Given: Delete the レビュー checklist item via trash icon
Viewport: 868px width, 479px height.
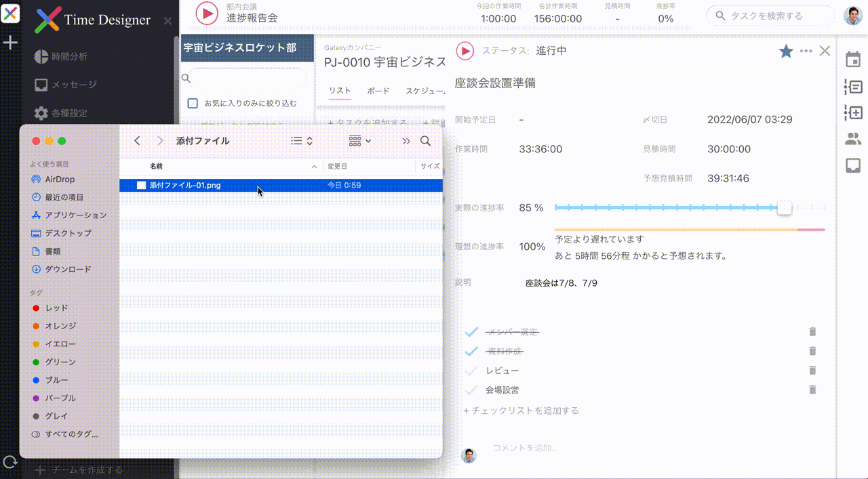Looking at the screenshot, I should coord(812,371).
